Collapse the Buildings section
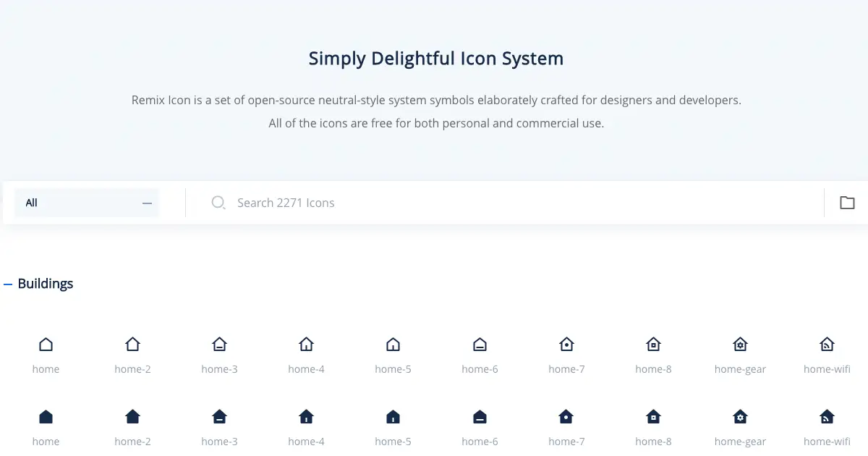This screenshot has width=868, height=456. (x=7, y=283)
